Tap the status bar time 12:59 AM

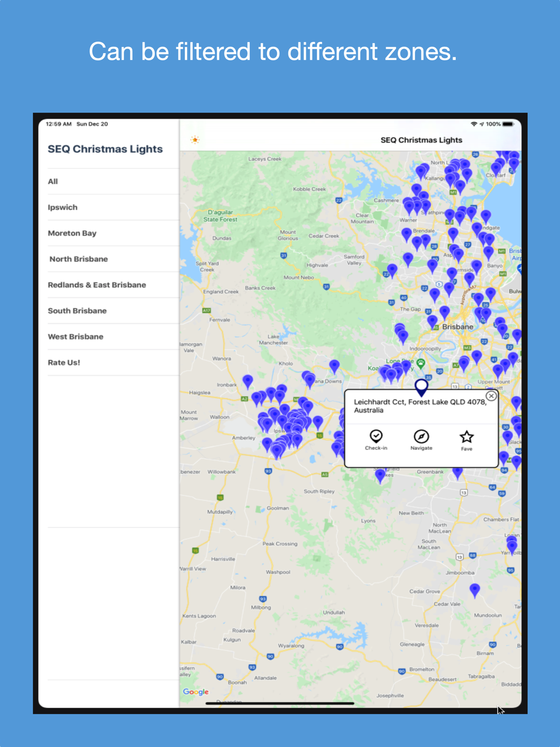point(59,124)
